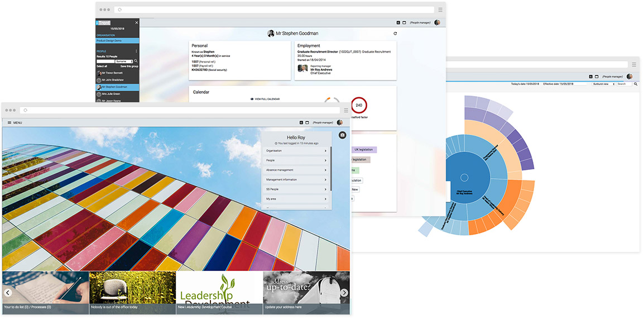Select Mr John Bradshaw in people list
Screen dimensions: 644x319
pos(117,80)
